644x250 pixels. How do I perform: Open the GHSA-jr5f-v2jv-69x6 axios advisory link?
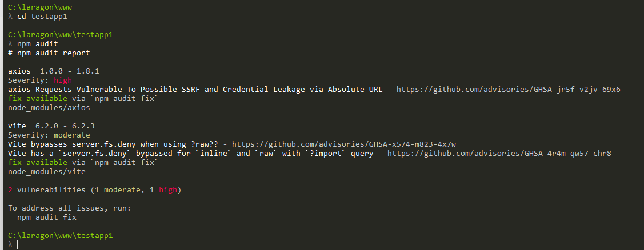pyautogui.click(x=508, y=90)
